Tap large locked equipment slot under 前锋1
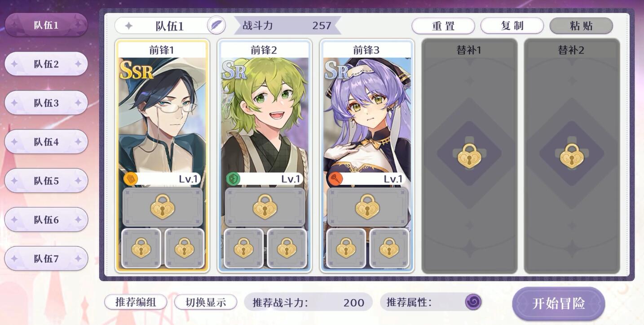The width and height of the screenshot is (644, 325). click(163, 207)
